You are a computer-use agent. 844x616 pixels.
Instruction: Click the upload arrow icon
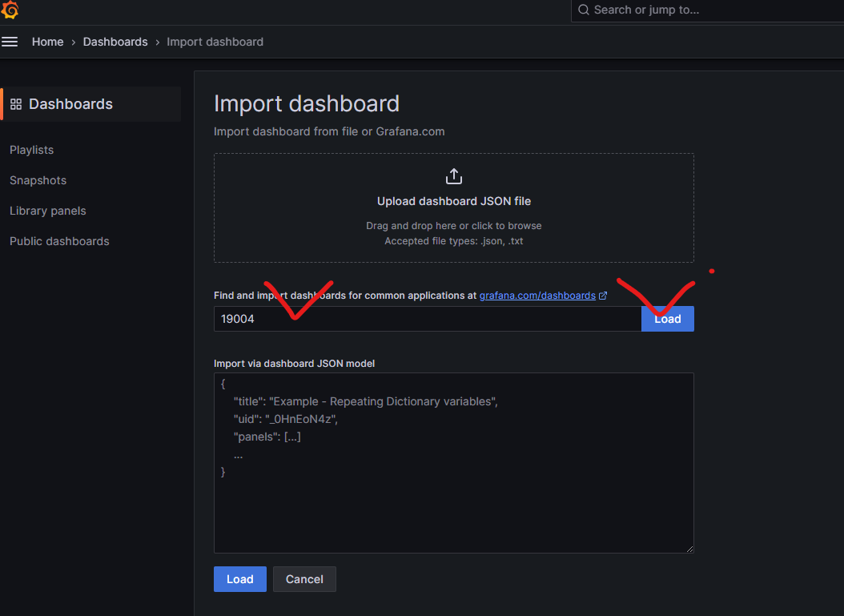tap(454, 176)
